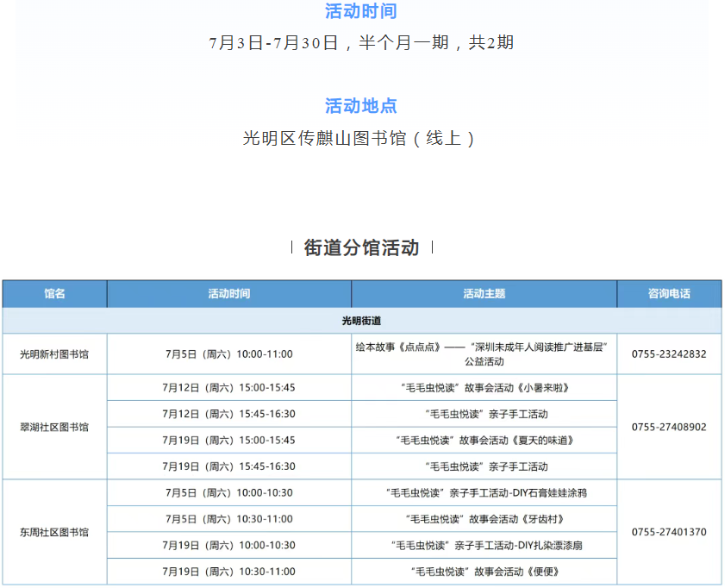Click the 《小暑来啦》 story activity cell
This screenshot has height=588, width=725.
[x=484, y=388]
